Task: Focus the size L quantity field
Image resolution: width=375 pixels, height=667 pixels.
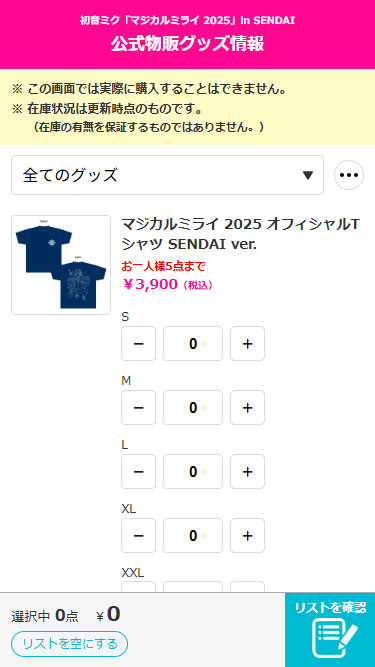Action: pyautogui.click(x=193, y=471)
